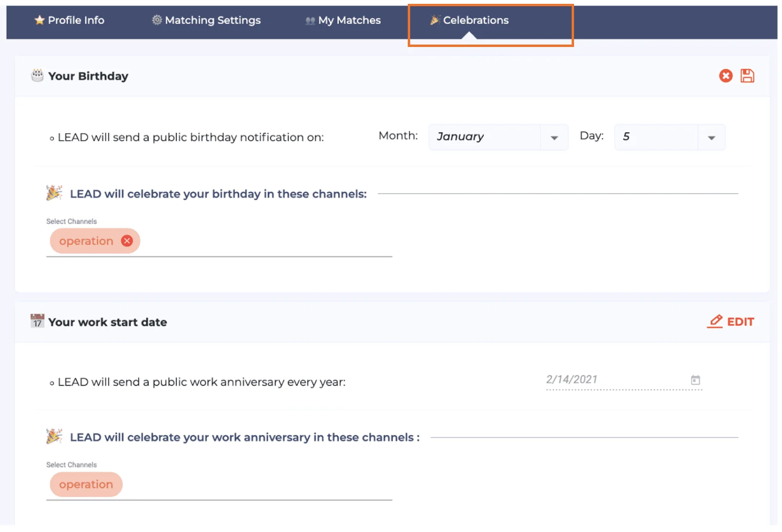This screenshot has height=532, width=782.
Task: Remove the operation channel from birthday channels
Action: pyautogui.click(x=127, y=241)
